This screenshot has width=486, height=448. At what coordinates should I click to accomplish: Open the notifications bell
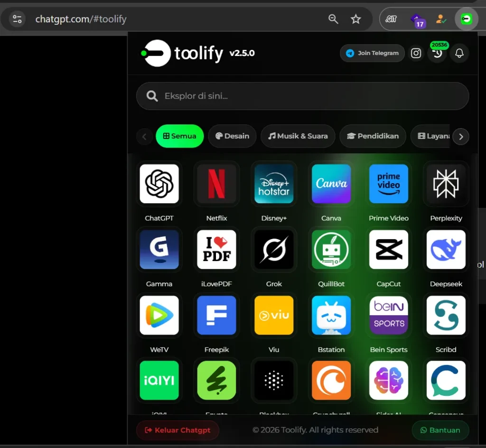point(459,53)
